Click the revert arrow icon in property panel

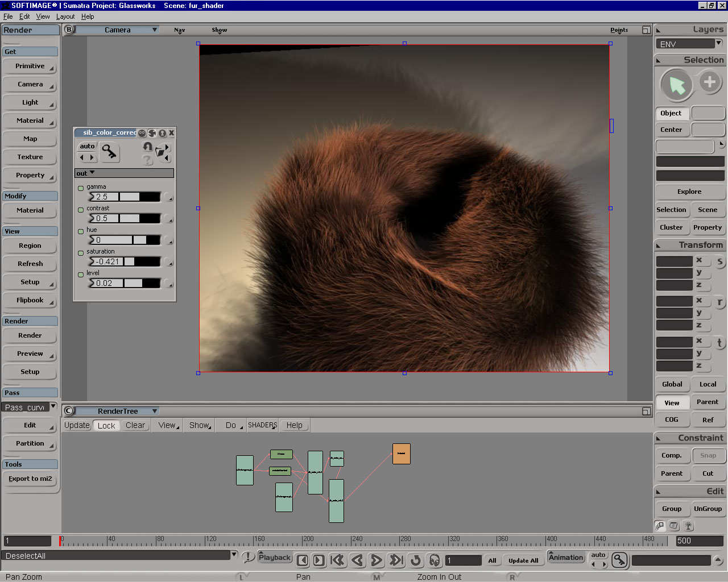(147, 147)
